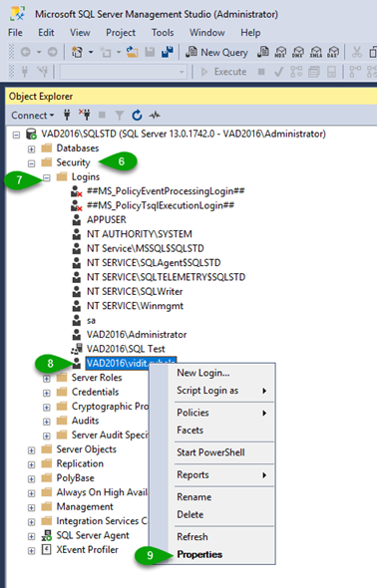The height and width of the screenshot is (588, 377).
Task: Click Connect Object Explorer plug icon
Action: click(67, 115)
